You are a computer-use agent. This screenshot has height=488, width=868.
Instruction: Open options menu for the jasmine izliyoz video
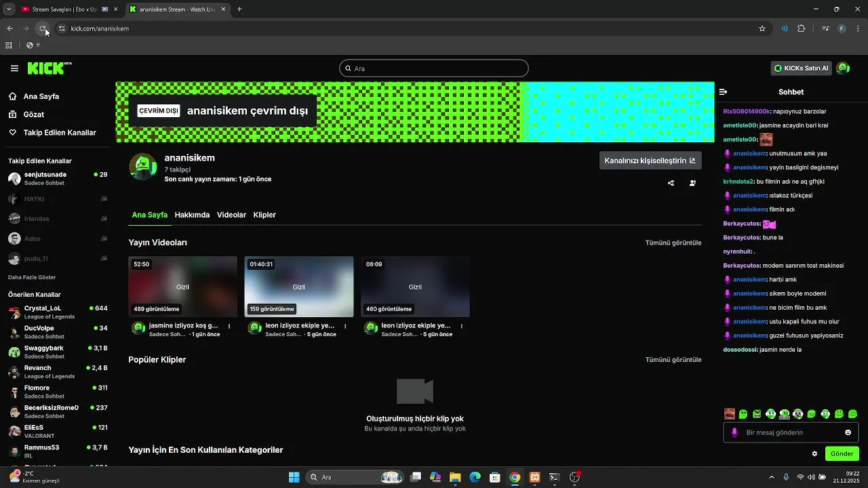pyautogui.click(x=229, y=326)
